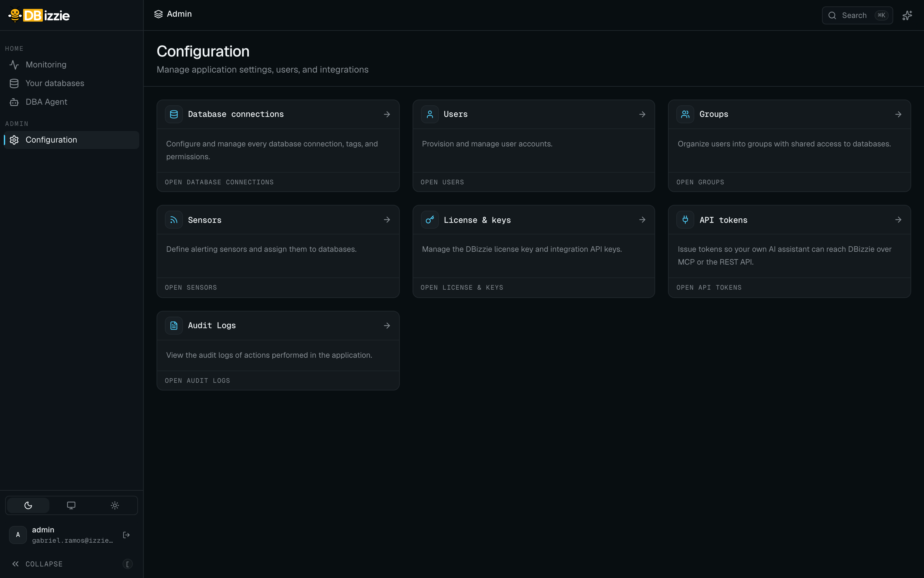Click the Configuration gear icon

pyautogui.click(x=14, y=140)
